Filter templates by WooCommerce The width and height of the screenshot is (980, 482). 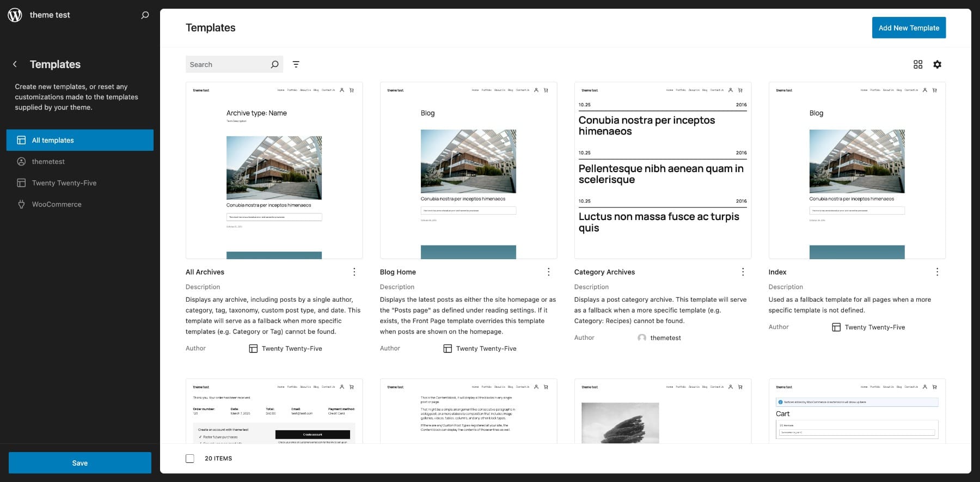click(x=80, y=204)
